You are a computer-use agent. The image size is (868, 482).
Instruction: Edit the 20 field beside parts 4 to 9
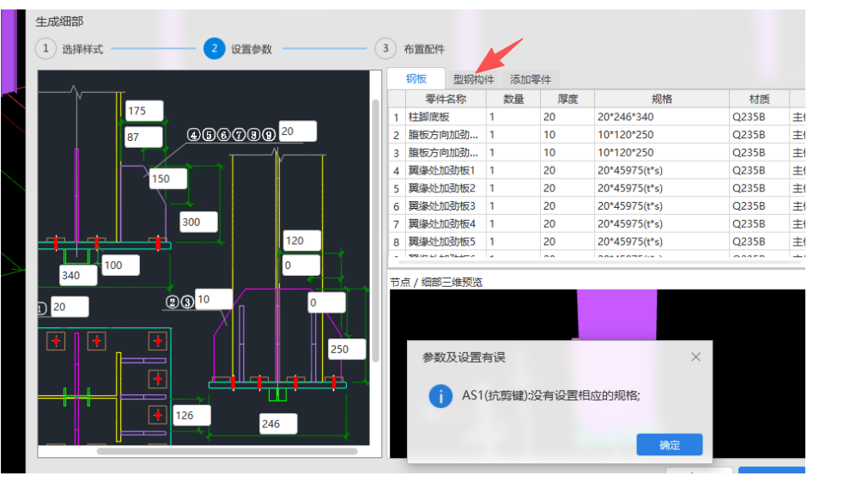pos(298,131)
